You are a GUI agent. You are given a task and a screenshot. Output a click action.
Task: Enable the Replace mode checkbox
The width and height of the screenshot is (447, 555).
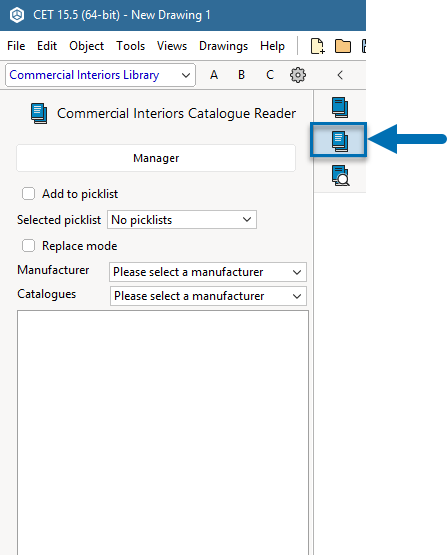28,245
